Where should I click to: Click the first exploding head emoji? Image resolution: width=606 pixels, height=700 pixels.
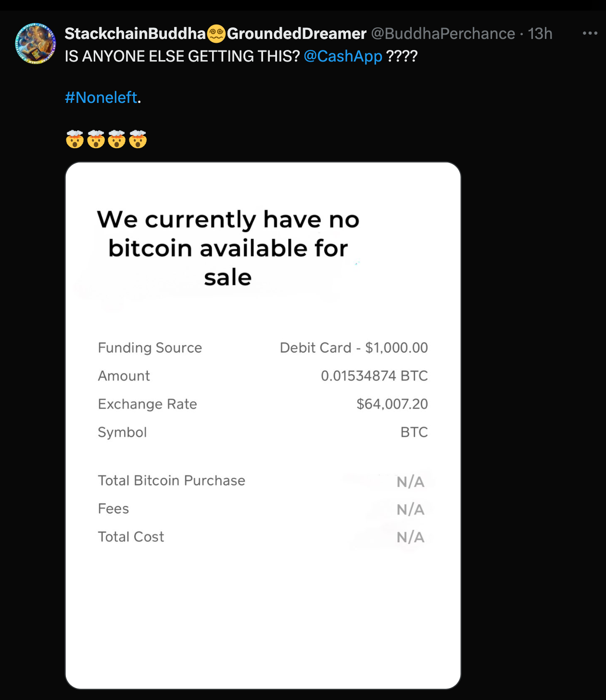pyautogui.click(x=75, y=139)
